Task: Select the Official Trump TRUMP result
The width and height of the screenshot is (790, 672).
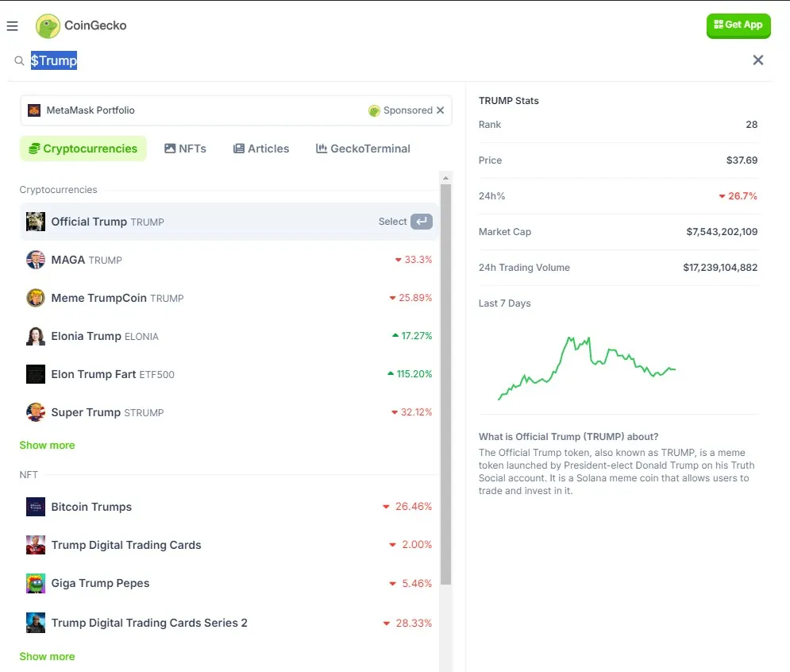Action: tap(229, 222)
